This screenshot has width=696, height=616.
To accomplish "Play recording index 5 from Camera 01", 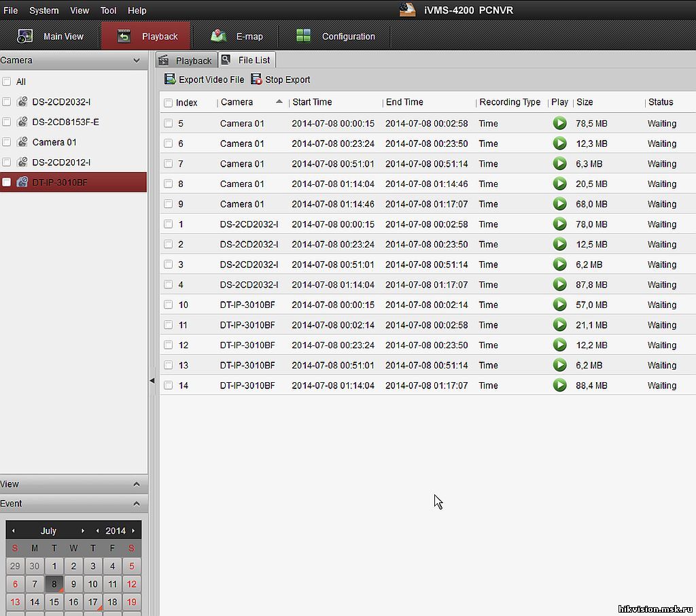I will click(x=560, y=123).
